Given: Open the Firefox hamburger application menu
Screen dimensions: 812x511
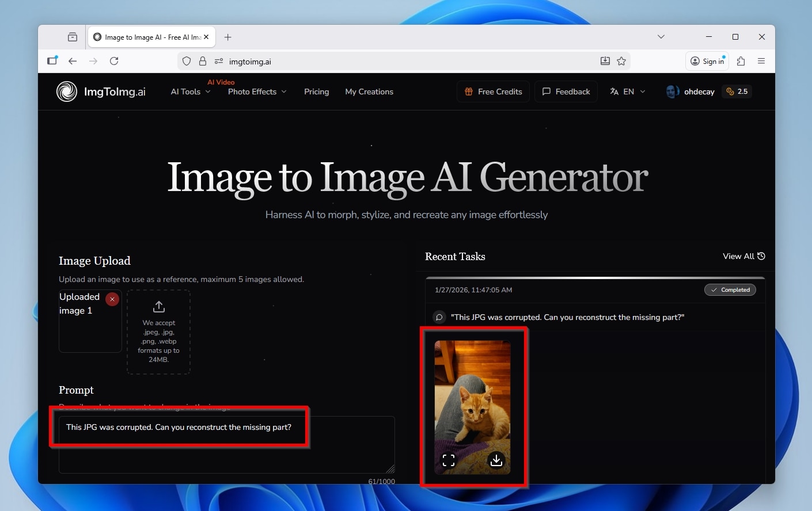Looking at the screenshot, I should pos(761,61).
